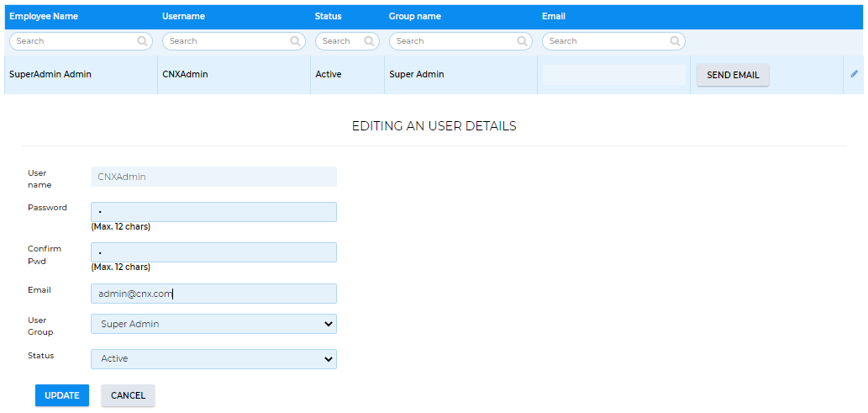
Task: Click the pencil edit icon in user row
Action: [854, 74]
